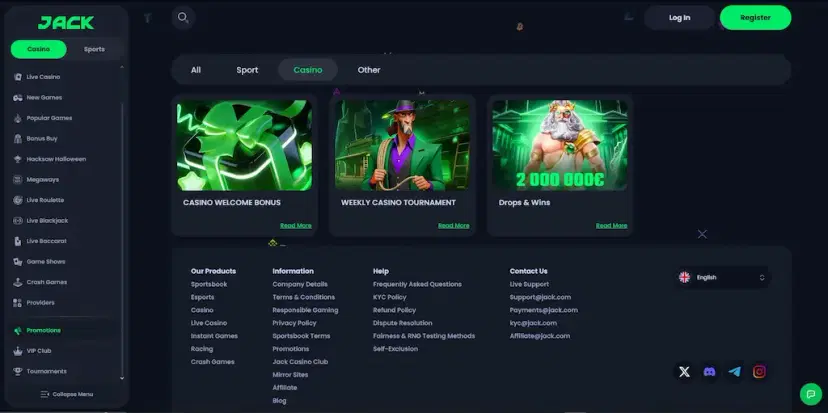
Task: Click the Providers grid icon
Action: (18, 303)
